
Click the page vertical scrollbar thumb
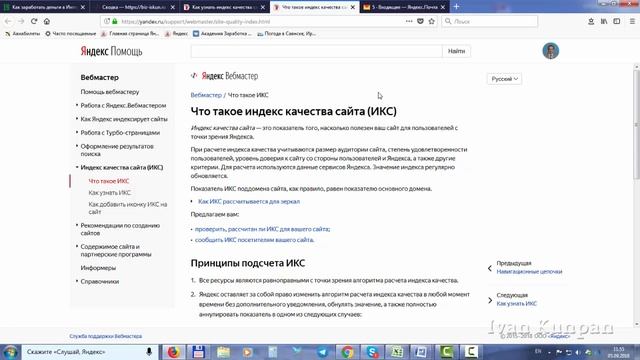[636, 124]
